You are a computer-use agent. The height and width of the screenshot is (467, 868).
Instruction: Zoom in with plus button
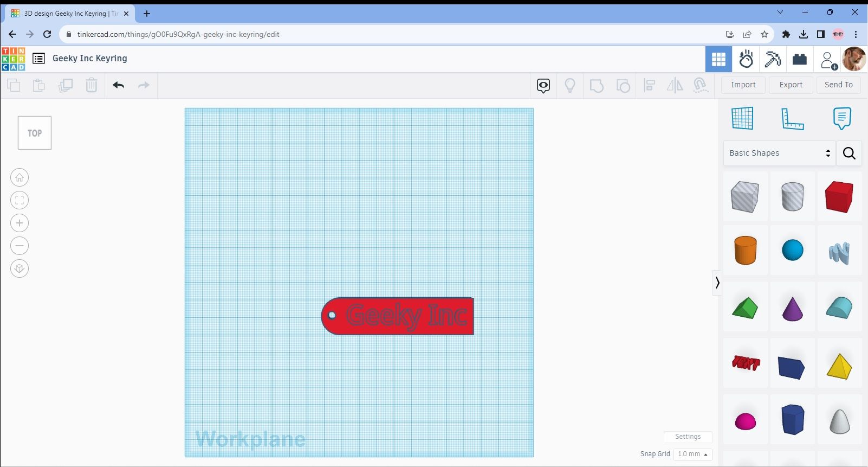(x=20, y=223)
